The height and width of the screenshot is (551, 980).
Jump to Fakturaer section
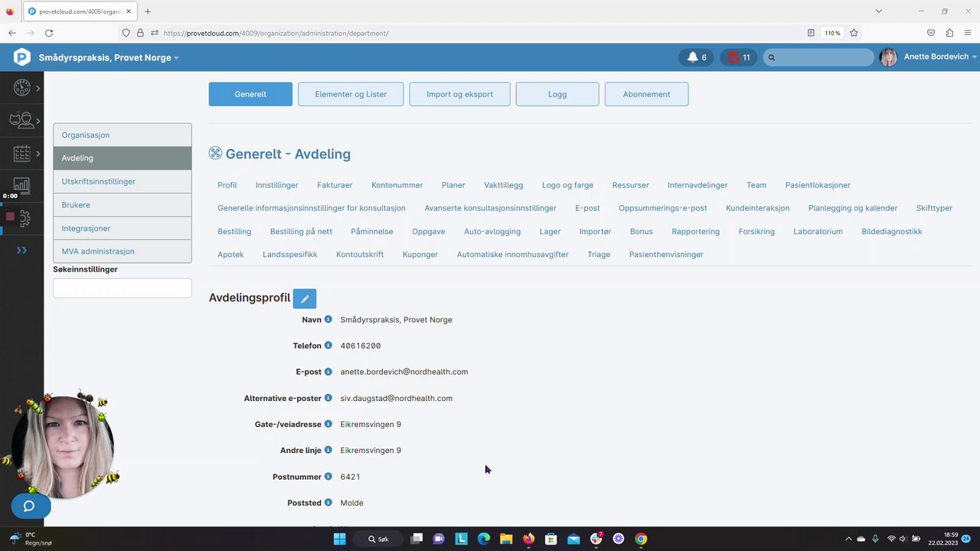[x=335, y=185]
